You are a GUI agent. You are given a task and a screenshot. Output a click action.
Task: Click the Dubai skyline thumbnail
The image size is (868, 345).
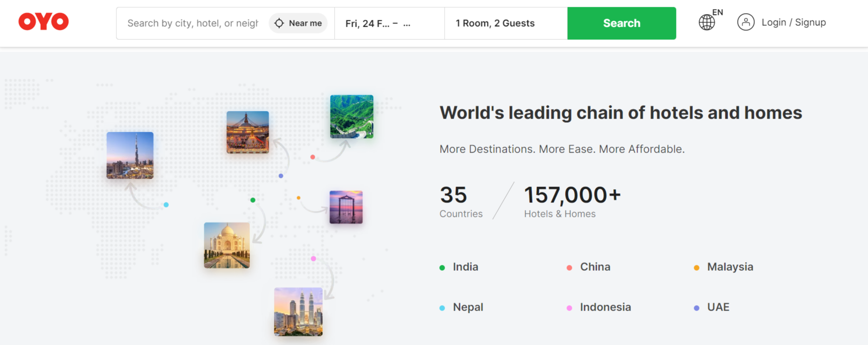130,155
